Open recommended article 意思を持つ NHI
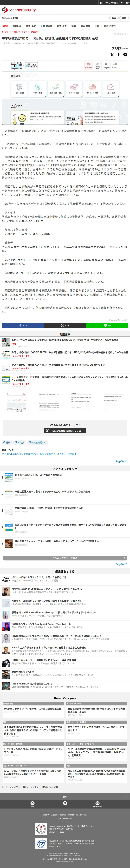This screenshot has width=130, height=868. tap(54, 612)
